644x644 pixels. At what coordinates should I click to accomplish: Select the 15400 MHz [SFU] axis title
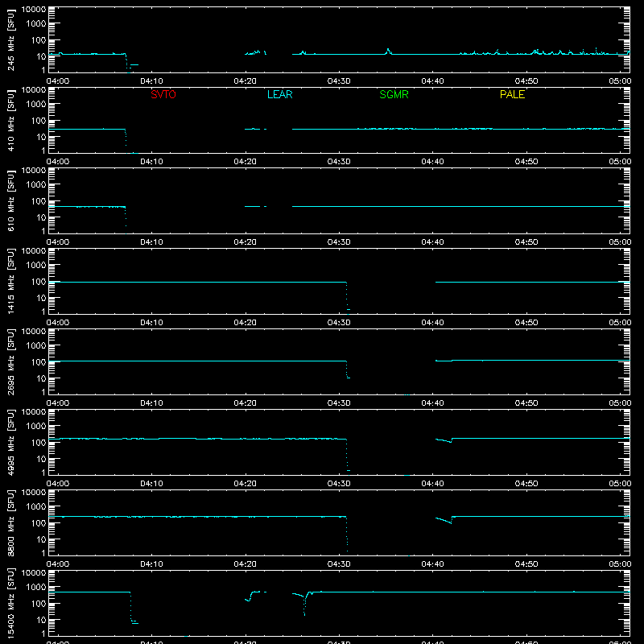tap(10, 603)
